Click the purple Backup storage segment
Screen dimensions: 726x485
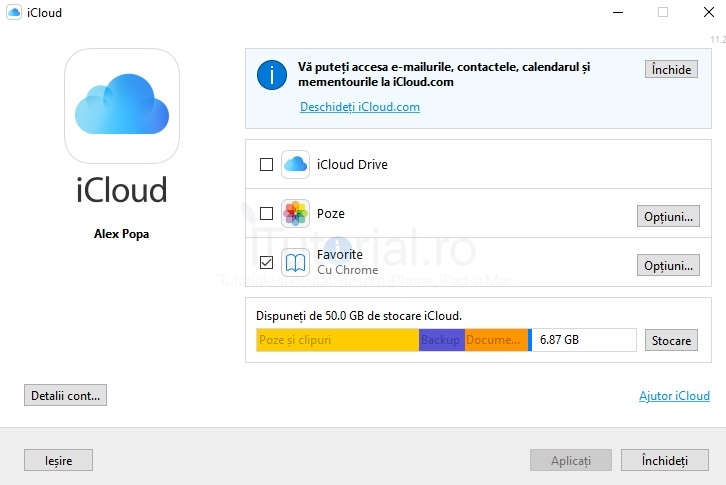click(442, 340)
